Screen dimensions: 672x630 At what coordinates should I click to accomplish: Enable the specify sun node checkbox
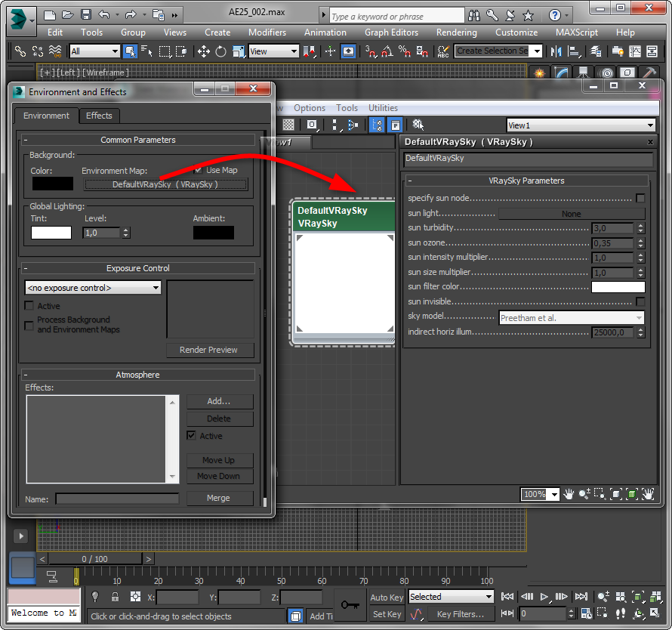(x=640, y=198)
